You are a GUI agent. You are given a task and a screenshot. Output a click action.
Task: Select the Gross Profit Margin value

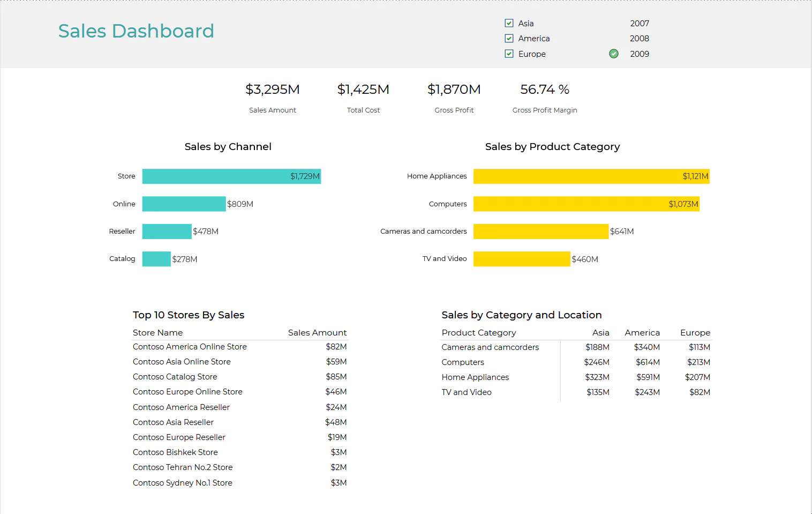click(544, 90)
